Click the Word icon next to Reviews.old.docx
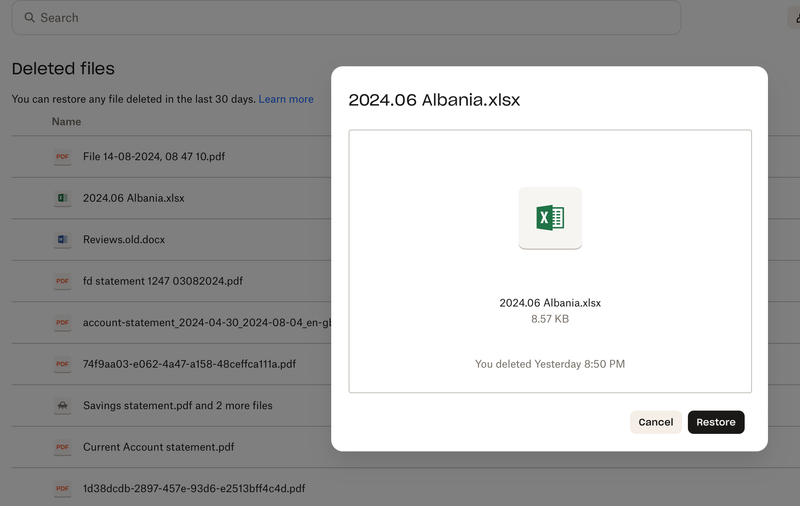Image resolution: width=800 pixels, height=506 pixels. (63, 240)
